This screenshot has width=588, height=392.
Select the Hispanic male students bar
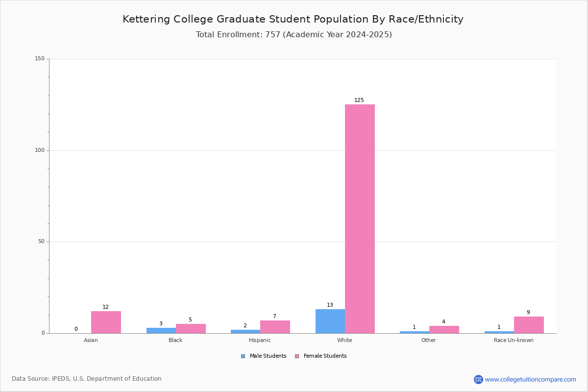point(245,332)
